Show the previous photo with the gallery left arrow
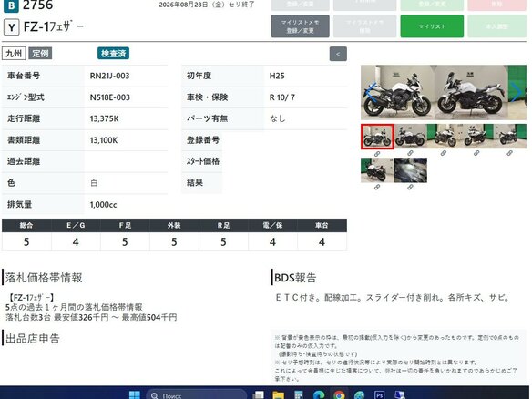The width and height of the screenshot is (532, 399). pos(372,93)
